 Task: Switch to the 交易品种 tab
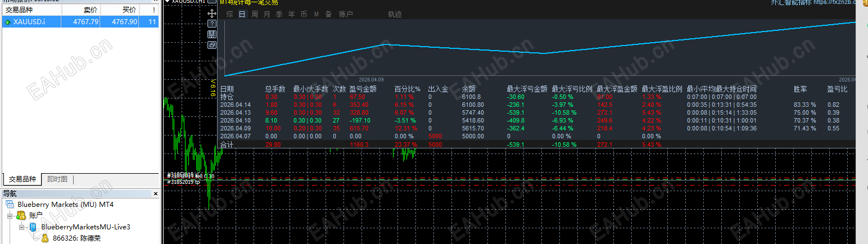pos(21,179)
